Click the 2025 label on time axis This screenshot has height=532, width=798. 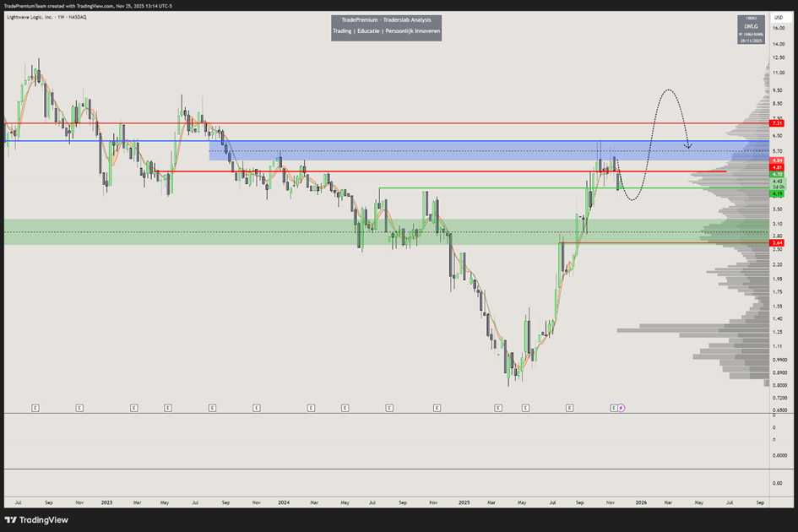coord(464,502)
